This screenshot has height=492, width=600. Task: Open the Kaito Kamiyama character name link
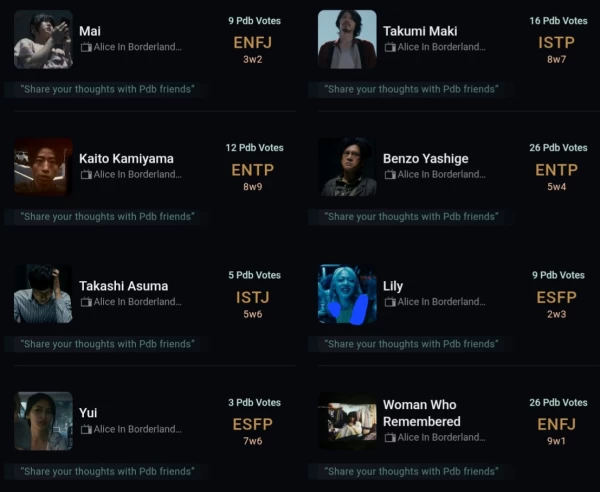coord(126,158)
